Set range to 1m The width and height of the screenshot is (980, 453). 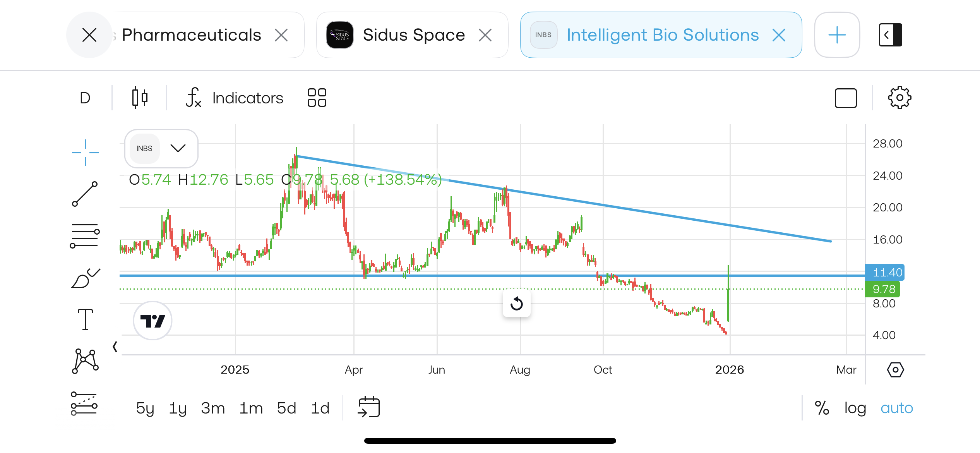(251, 408)
